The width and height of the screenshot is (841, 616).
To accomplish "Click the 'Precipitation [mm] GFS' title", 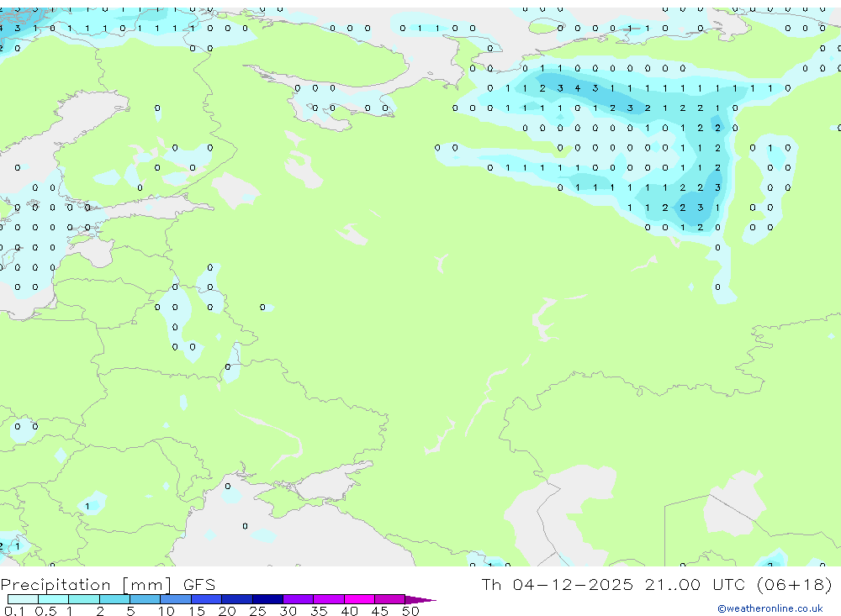I will pyautogui.click(x=108, y=584).
